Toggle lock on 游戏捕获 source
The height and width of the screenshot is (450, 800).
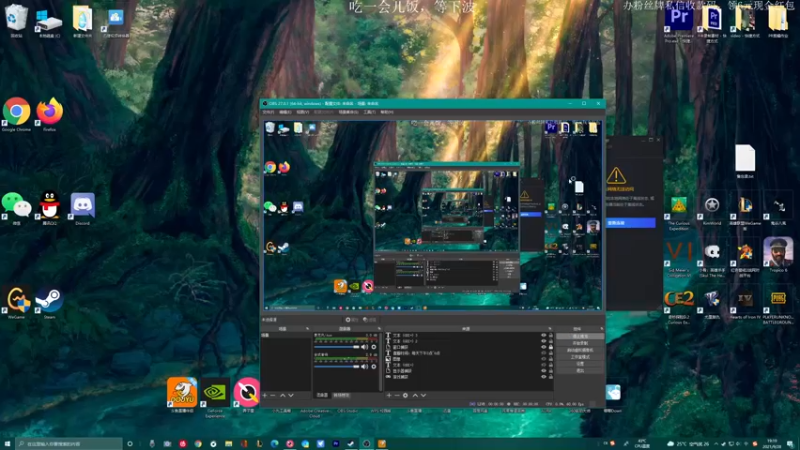tap(551, 377)
